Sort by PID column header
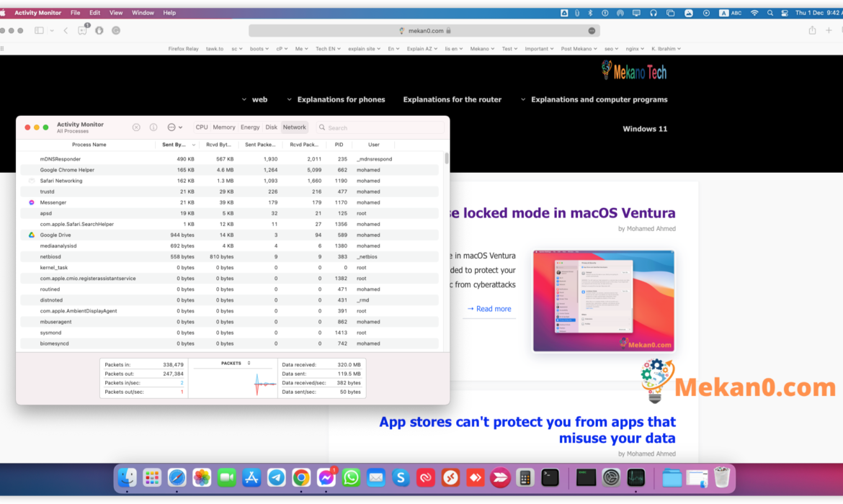Viewport: 843px width, 504px height. (x=339, y=145)
